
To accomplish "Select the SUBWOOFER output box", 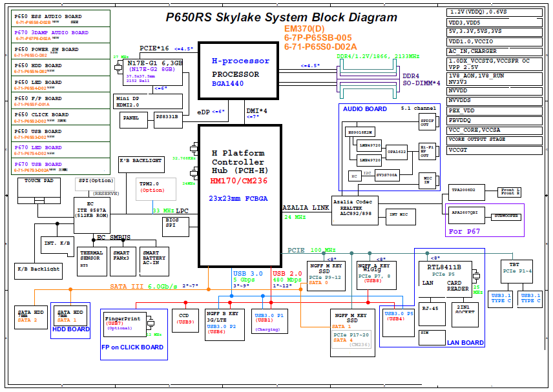I will point(506,216).
